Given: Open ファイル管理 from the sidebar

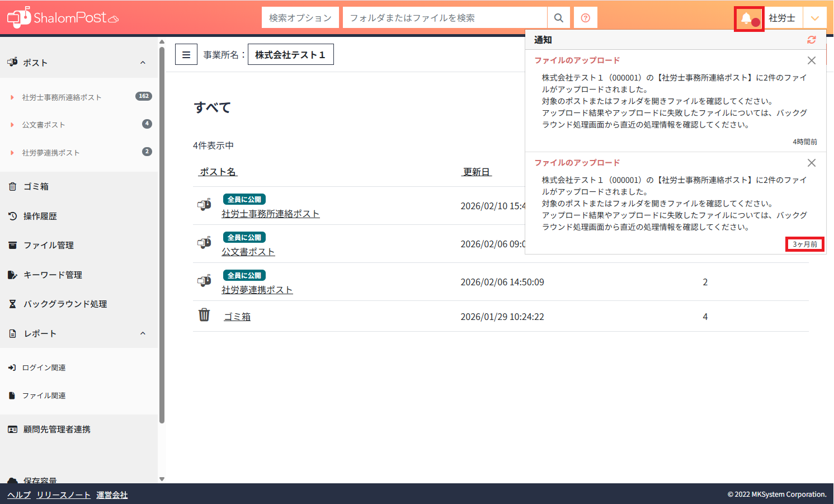Looking at the screenshot, I should [49, 246].
